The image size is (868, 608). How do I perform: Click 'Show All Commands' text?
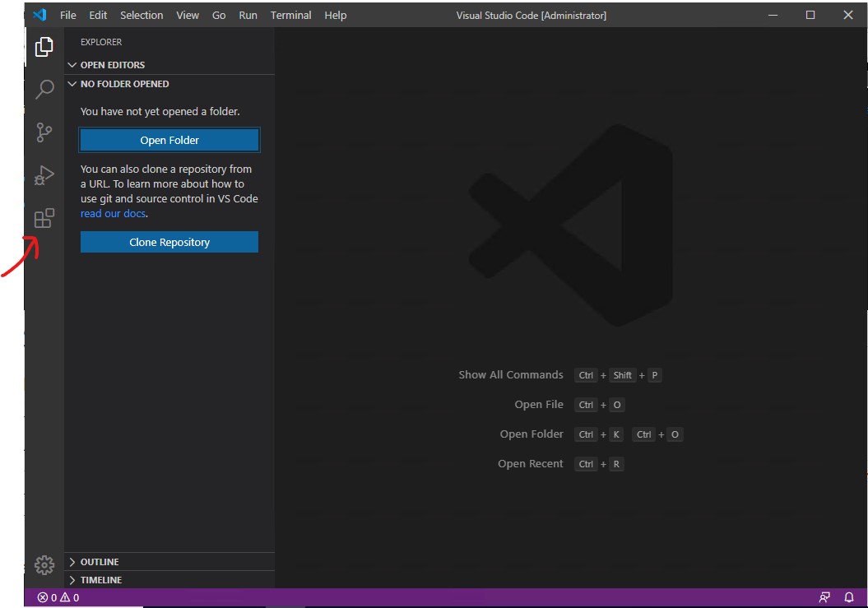tap(511, 375)
